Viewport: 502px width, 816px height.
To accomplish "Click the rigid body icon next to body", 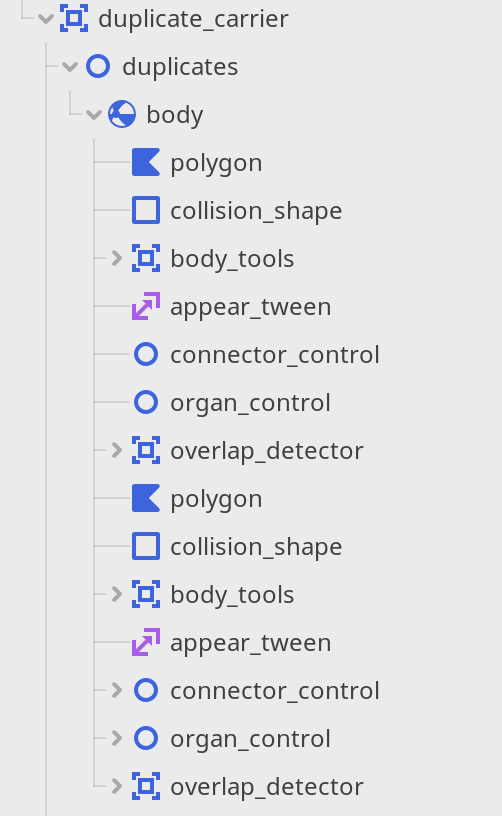I will coord(122,114).
